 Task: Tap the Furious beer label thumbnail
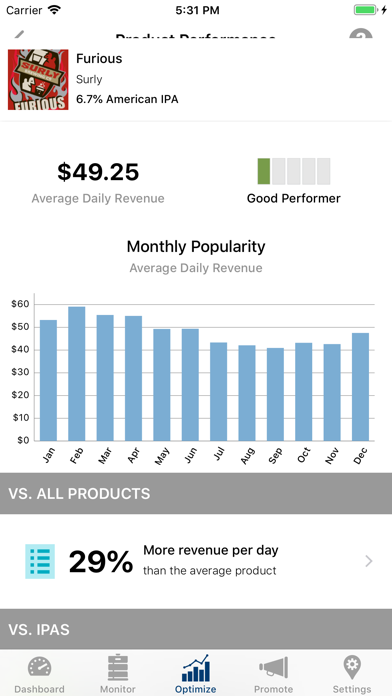pyautogui.click(x=38, y=79)
